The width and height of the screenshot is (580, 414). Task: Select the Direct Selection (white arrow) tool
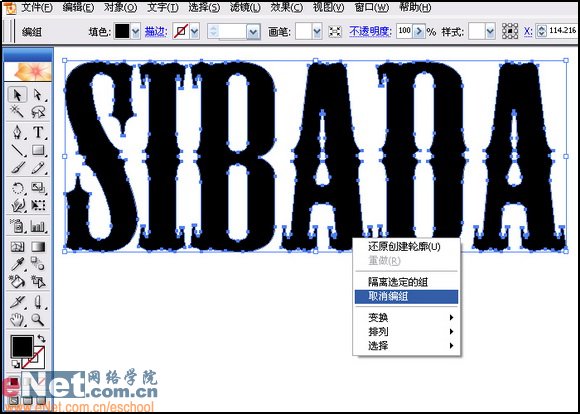click(x=38, y=95)
